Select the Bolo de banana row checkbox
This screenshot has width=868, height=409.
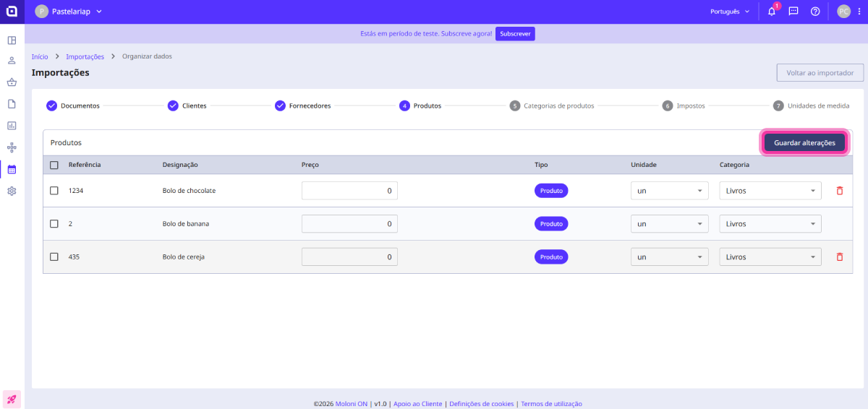click(x=54, y=224)
